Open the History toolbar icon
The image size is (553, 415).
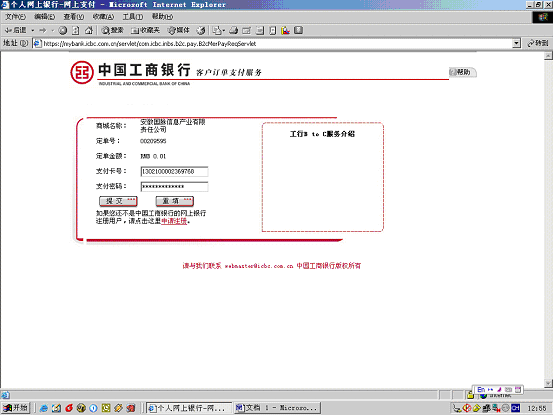click(x=201, y=30)
